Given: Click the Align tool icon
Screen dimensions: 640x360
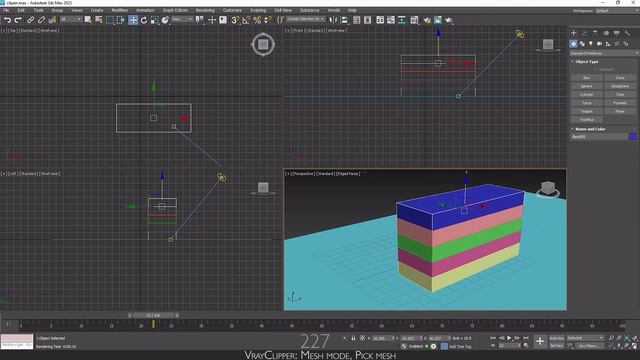Looking at the screenshot, I should click(344, 20).
